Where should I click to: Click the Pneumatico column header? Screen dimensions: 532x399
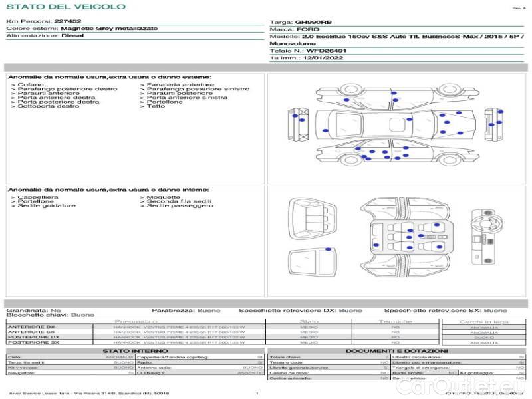[x=136, y=321]
